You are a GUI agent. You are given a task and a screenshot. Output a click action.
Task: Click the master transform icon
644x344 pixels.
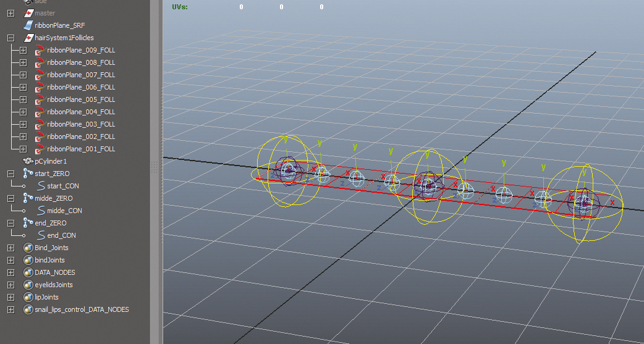tap(28, 13)
